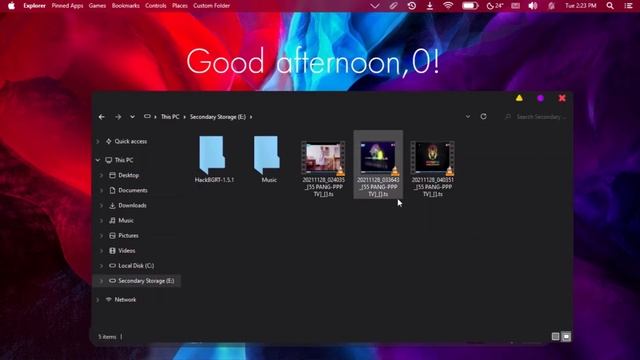
Task: Open address bar history dropdown
Action: pos(468,117)
